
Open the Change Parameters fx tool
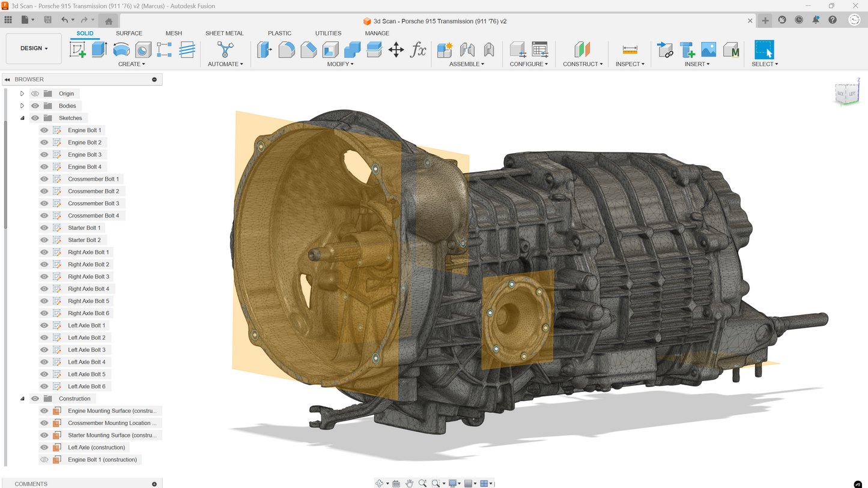click(x=418, y=50)
